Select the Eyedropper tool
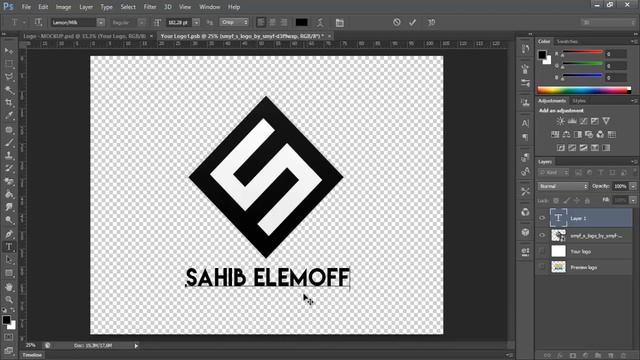This screenshot has height=360, width=640. tap(9, 116)
